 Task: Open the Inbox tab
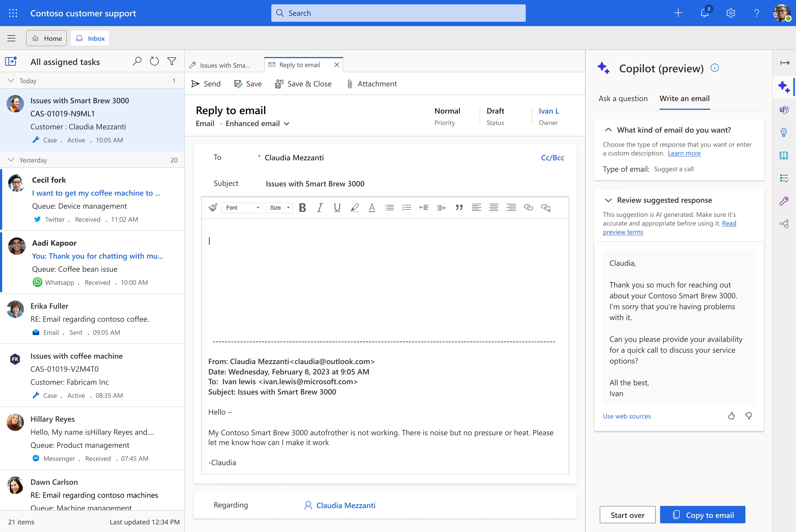pos(90,38)
